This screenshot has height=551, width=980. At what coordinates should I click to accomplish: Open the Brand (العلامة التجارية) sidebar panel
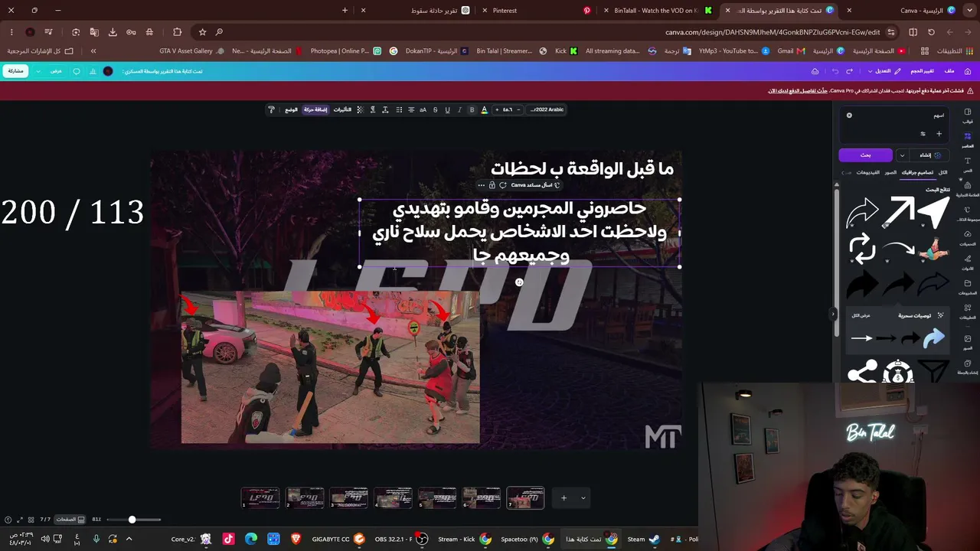point(968,188)
